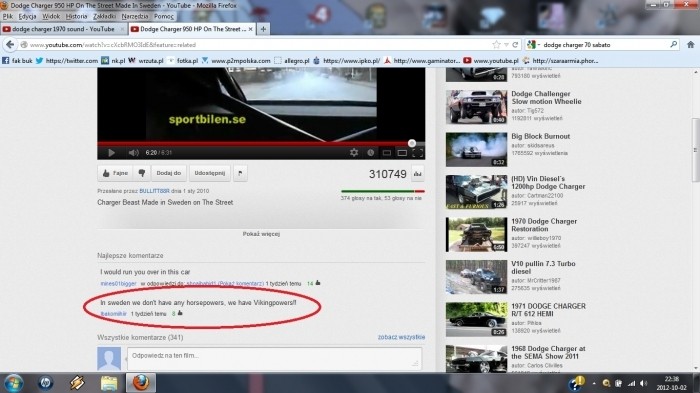Open the Zakładki menu

pyautogui.click(x=104, y=16)
